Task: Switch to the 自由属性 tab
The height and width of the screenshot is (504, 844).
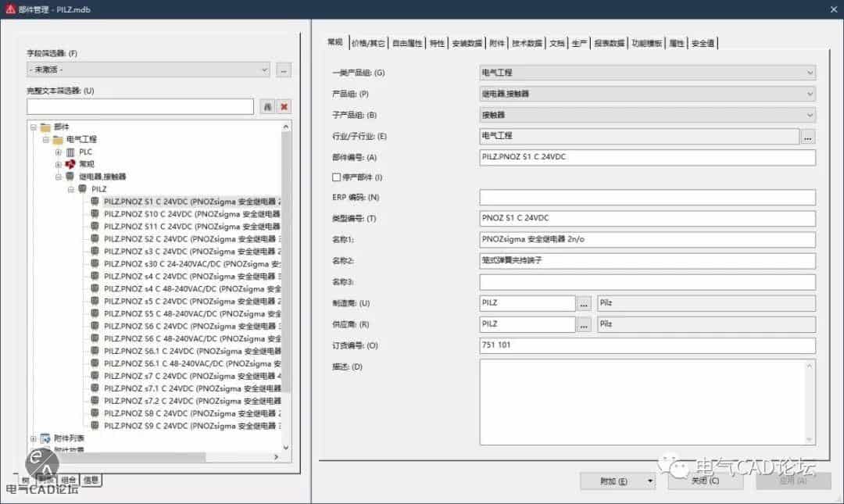Action: (407, 43)
